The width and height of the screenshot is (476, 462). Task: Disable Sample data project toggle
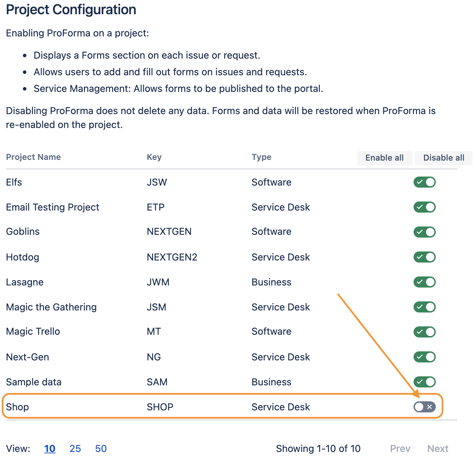click(424, 382)
